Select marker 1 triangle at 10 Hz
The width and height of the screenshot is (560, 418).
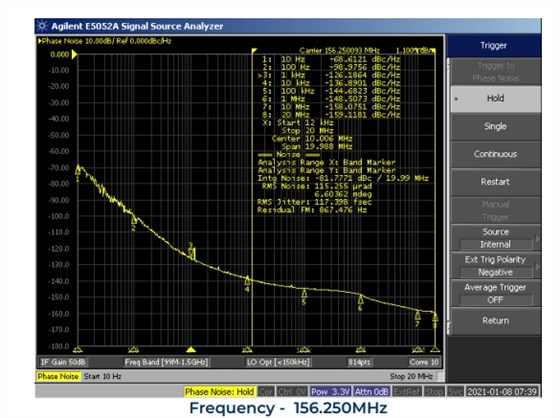(x=78, y=172)
